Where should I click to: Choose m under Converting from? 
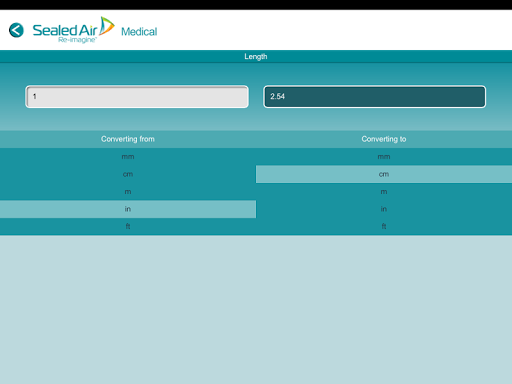[128, 192]
